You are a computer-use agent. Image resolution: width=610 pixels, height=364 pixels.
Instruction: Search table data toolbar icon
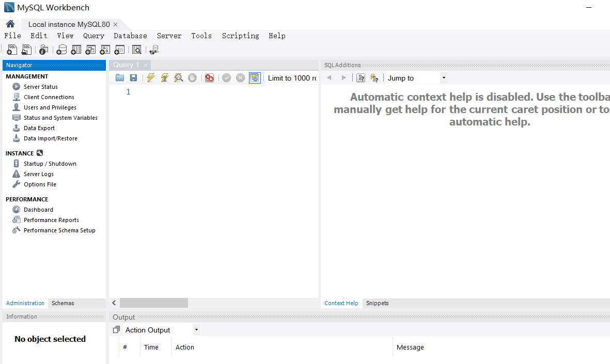coord(136,50)
